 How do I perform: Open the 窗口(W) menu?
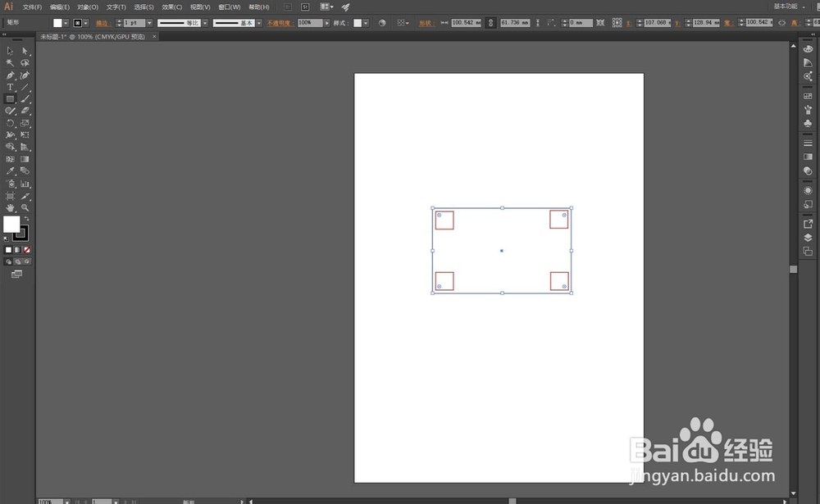click(230, 7)
